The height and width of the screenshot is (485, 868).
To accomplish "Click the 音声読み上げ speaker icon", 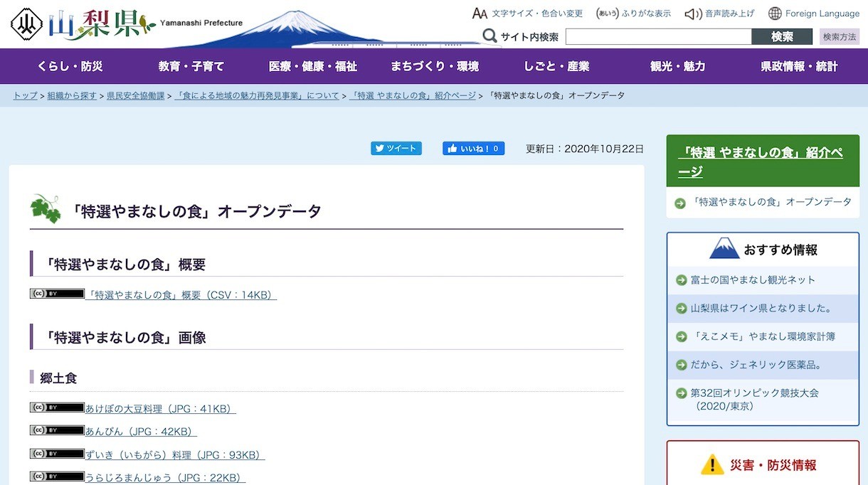I will [x=693, y=13].
